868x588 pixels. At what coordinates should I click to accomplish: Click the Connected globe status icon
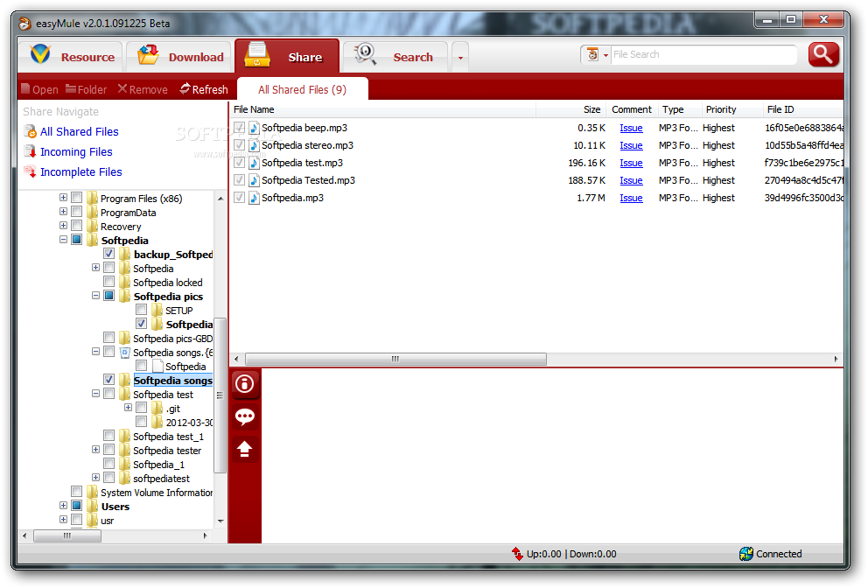coord(745,554)
